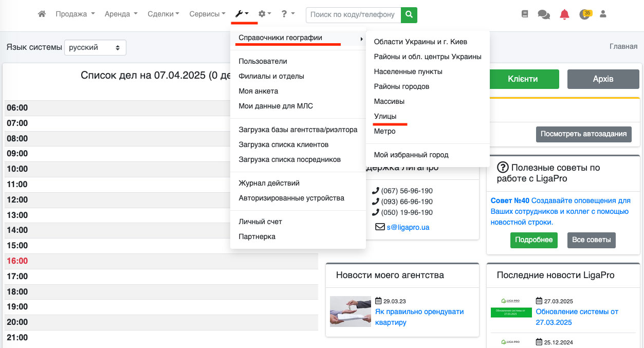
Task: Open the chat messages icon
Action: (544, 15)
